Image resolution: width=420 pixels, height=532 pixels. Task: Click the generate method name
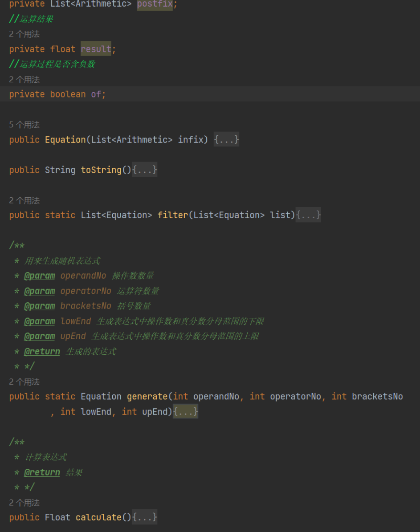coord(147,397)
